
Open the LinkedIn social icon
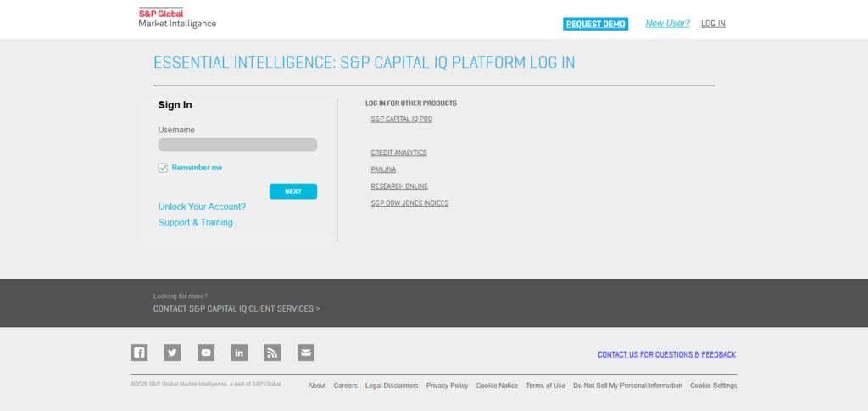click(x=239, y=353)
